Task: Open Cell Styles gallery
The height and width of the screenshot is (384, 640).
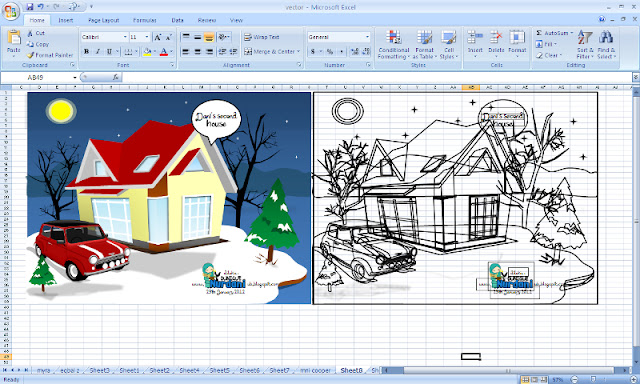Action: point(449,44)
